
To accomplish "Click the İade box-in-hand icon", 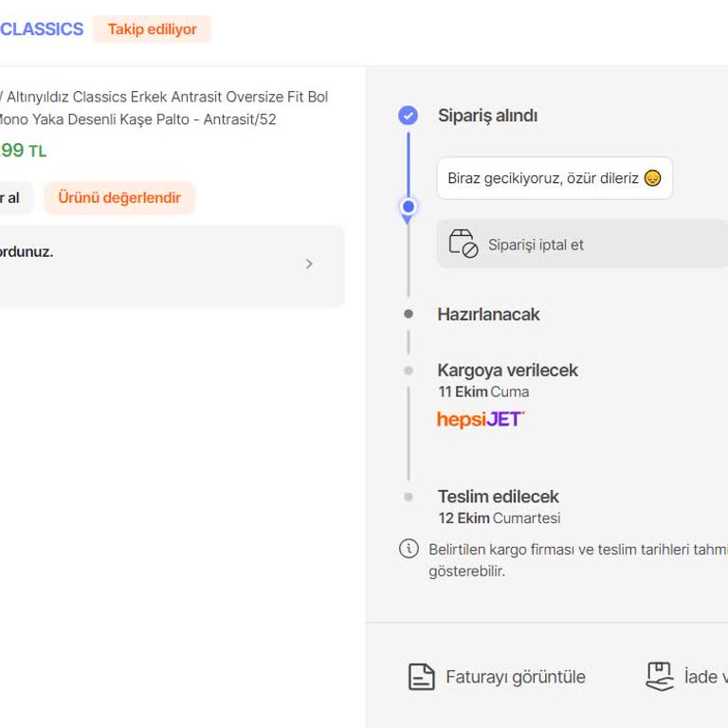I will point(660,676).
